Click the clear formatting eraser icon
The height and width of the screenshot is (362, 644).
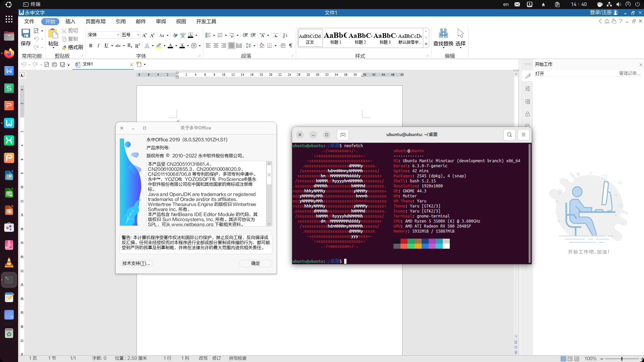pos(175,35)
